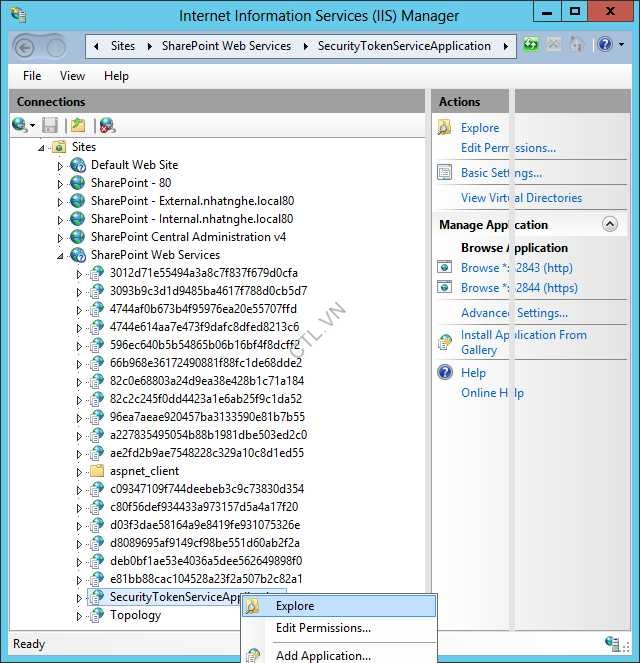Click the Help icon in Actions pane

point(445,373)
